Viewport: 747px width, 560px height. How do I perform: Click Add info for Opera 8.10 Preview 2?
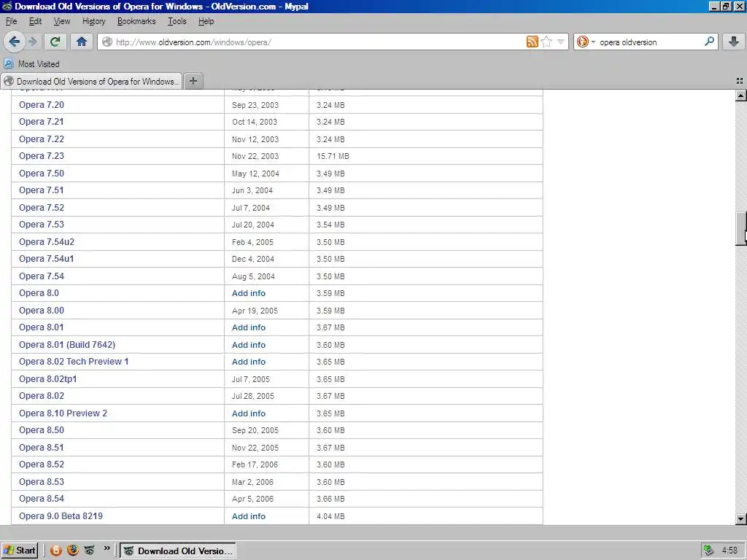(x=249, y=413)
